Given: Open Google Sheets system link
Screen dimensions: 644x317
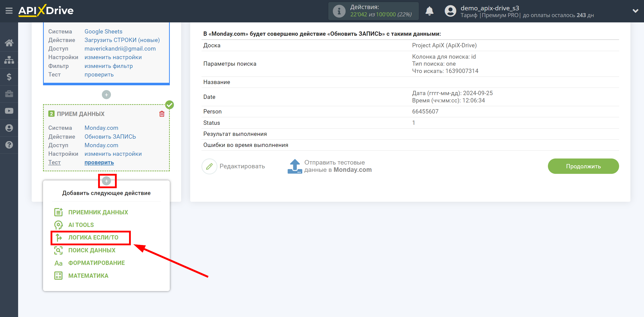Looking at the screenshot, I should [x=103, y=31].
